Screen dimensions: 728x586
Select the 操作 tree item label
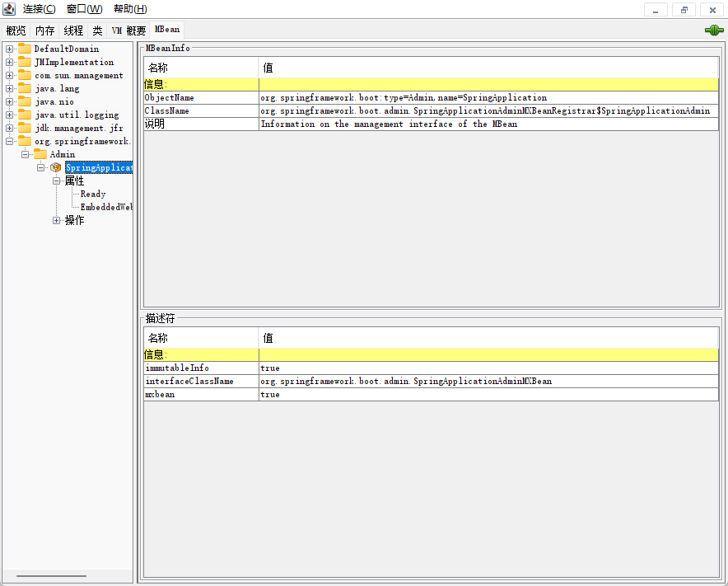point(74,220)
